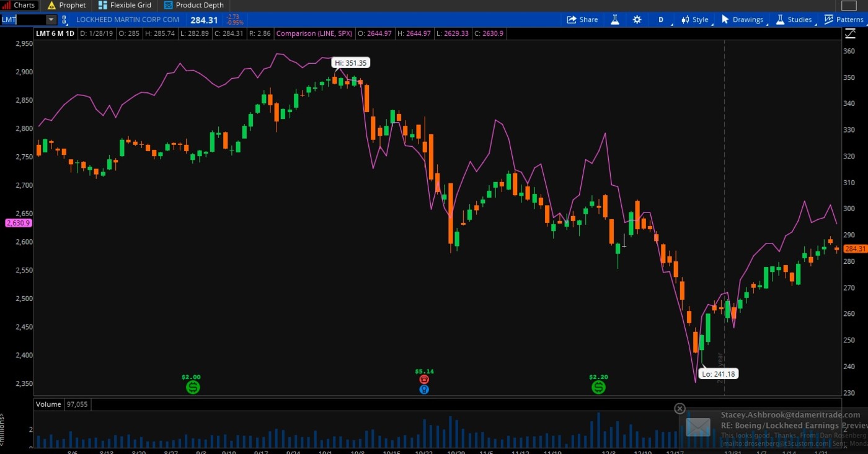Click the orange 284.31 last price tag
Viewport: 868px width, 454px height.
pyautogui.click(x=855, y=248)
